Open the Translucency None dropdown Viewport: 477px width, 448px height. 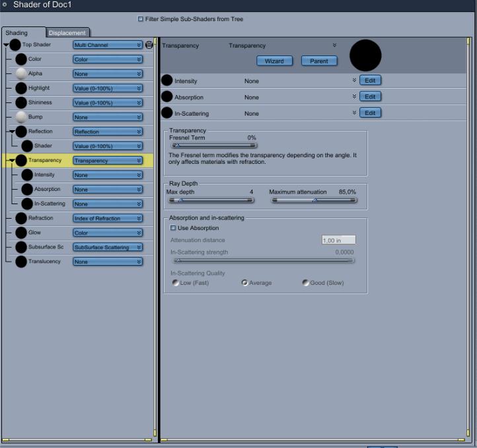[x=108, y=262]
